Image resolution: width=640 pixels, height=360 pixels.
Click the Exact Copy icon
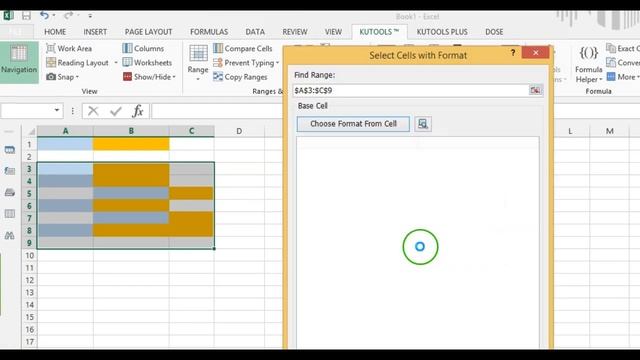pos(611,48)
